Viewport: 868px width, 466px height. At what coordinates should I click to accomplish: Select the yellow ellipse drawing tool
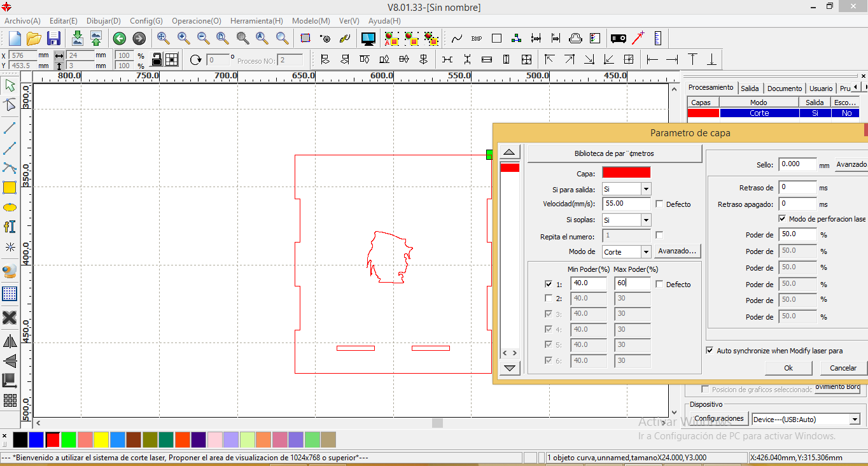click(x=10, y=208)
